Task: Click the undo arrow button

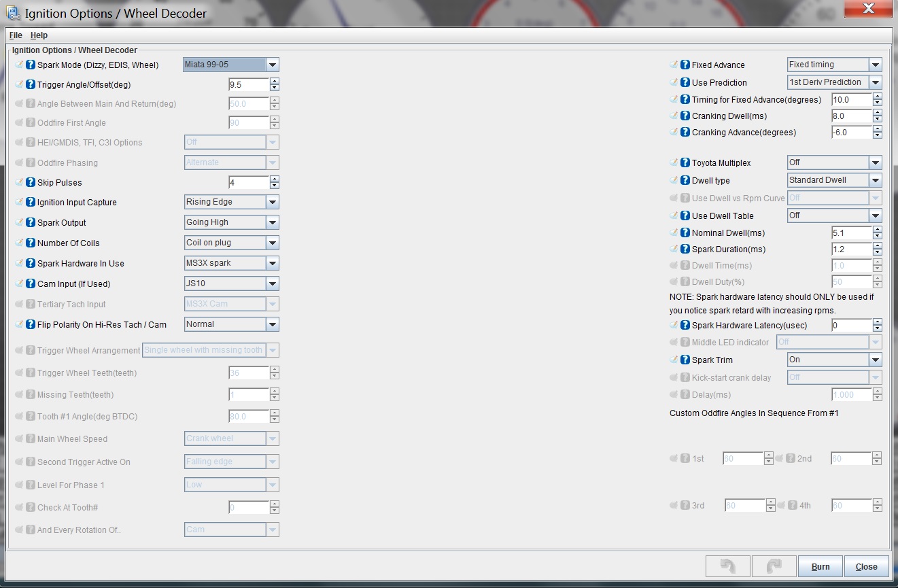Action: point(728,566)
